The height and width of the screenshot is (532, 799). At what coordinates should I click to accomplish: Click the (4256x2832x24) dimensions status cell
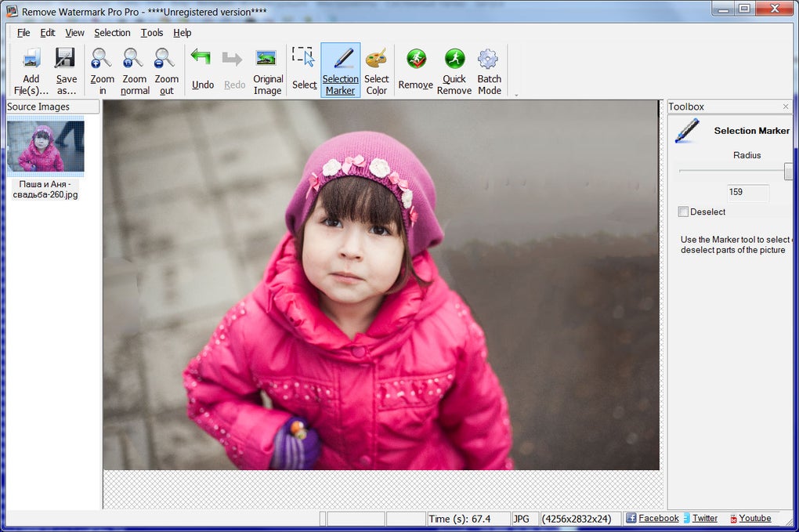(580, 519)
